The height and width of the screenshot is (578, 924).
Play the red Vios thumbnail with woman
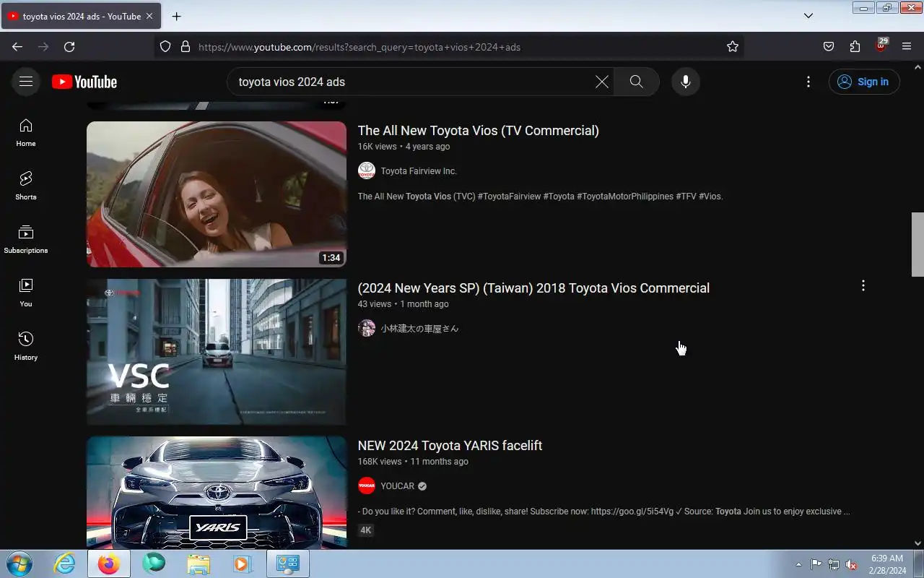217,194
